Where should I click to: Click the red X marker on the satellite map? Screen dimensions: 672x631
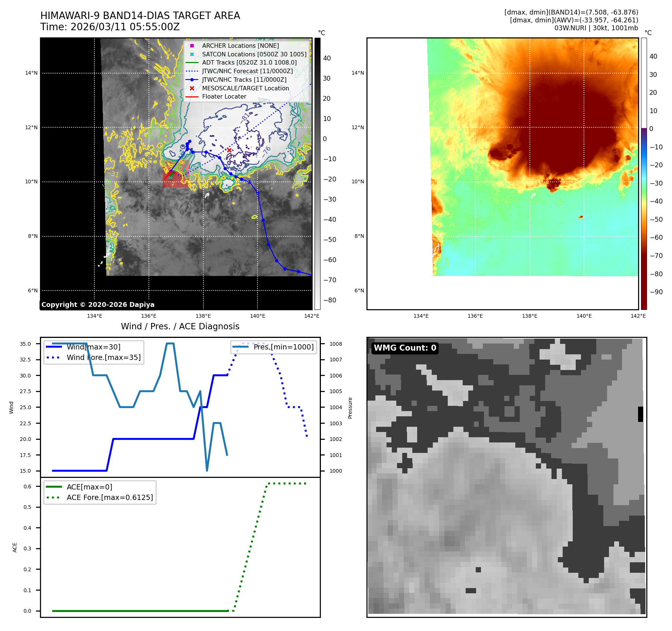[229, 150]
